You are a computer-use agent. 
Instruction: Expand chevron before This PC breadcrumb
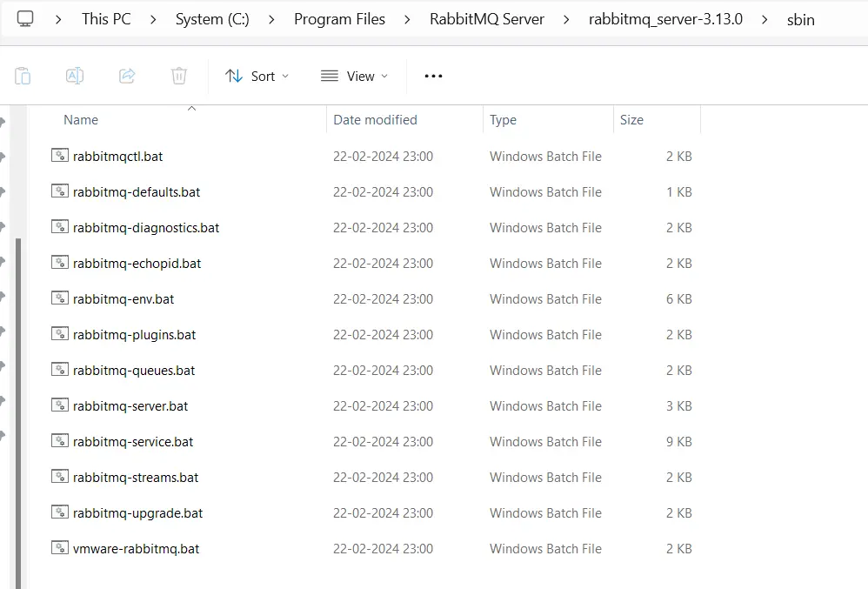(x=58, y=20)
